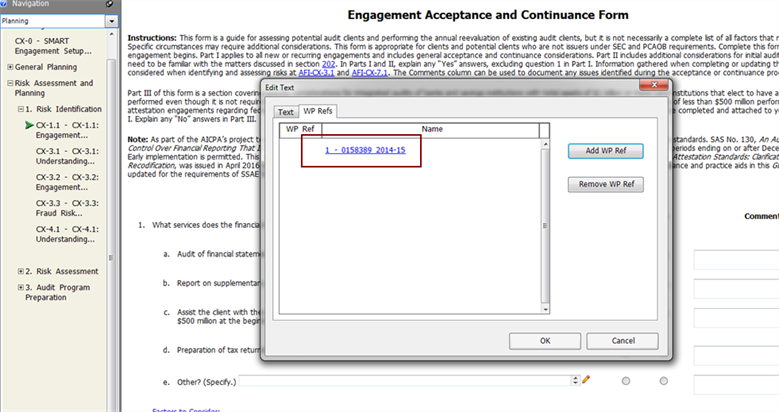Click the Add WP Ref button
Image resolution: width=779 pixels, height=412 pixels.
[x=606, y=151]
